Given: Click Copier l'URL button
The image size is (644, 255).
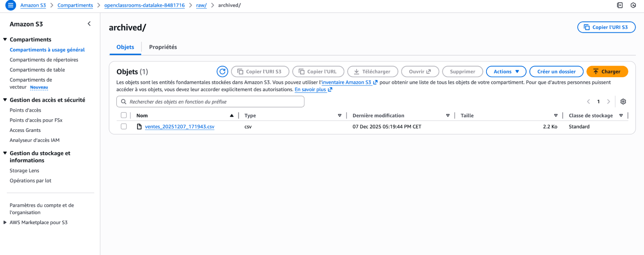Looking at the screenshot, I should (318, 71).
